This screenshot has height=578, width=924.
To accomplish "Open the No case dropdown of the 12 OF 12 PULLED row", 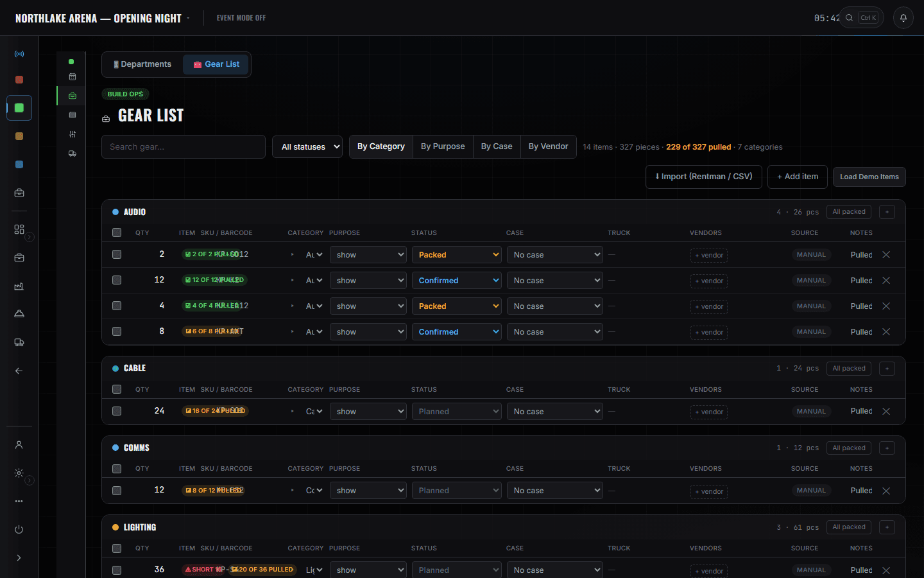I will click(555, 281).
